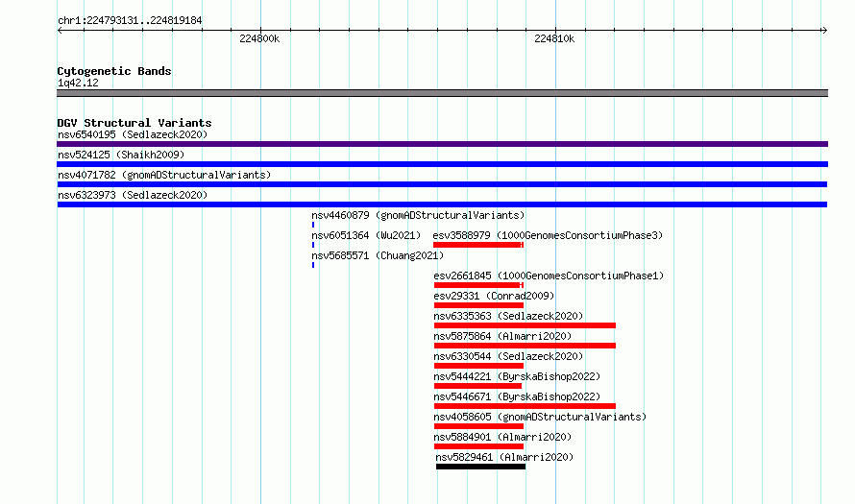Click the black bar under nsv5829461
This screenshot has width=855, height=504.
coord(481,467)
